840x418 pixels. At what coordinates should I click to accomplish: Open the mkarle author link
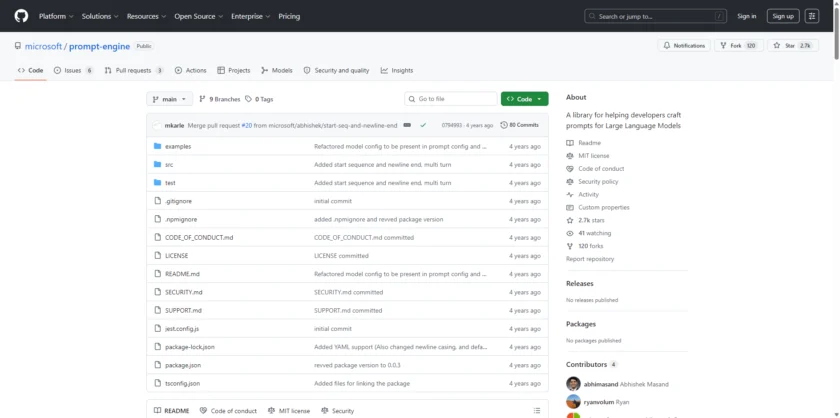pyautogui.click(x=175, y=125)
